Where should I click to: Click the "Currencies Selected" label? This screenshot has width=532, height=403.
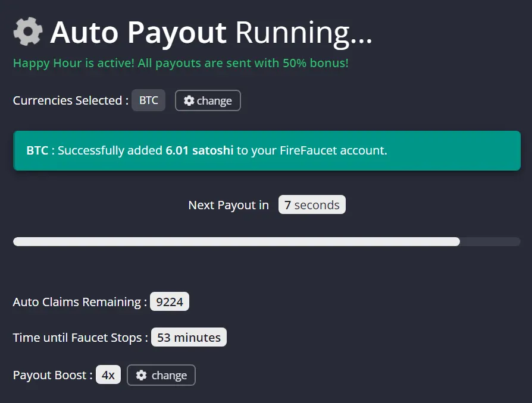(x=70, y=100)
